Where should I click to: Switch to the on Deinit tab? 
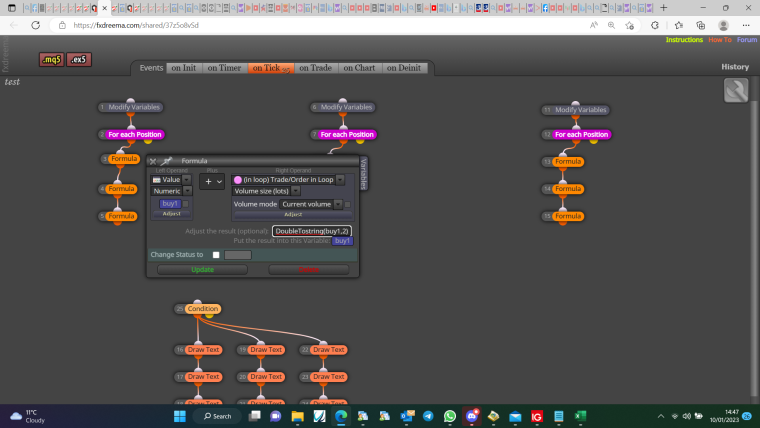[404, 68]
